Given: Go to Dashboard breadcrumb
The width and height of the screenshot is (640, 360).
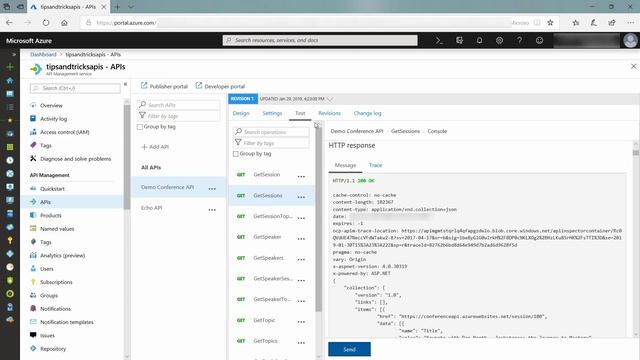Looking at the screenshot, I should [43, 54].
